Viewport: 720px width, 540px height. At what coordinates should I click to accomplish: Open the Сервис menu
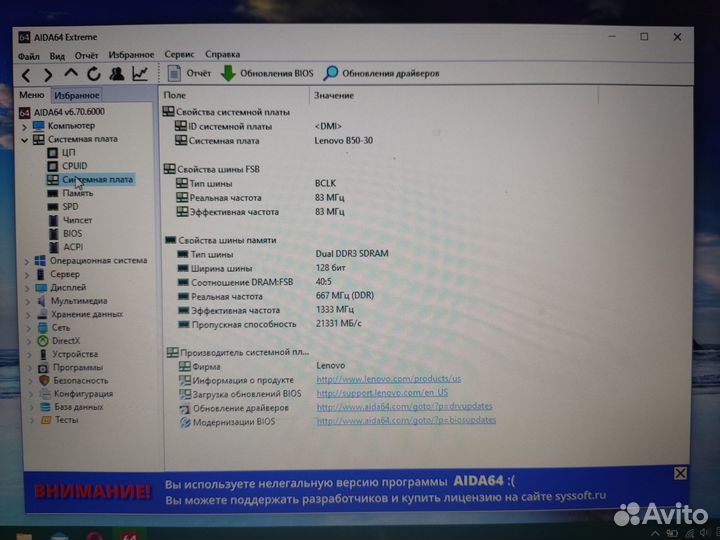point(179,54)
